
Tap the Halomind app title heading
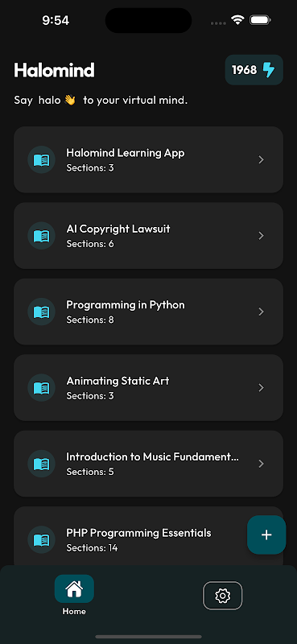pos(54,70)
